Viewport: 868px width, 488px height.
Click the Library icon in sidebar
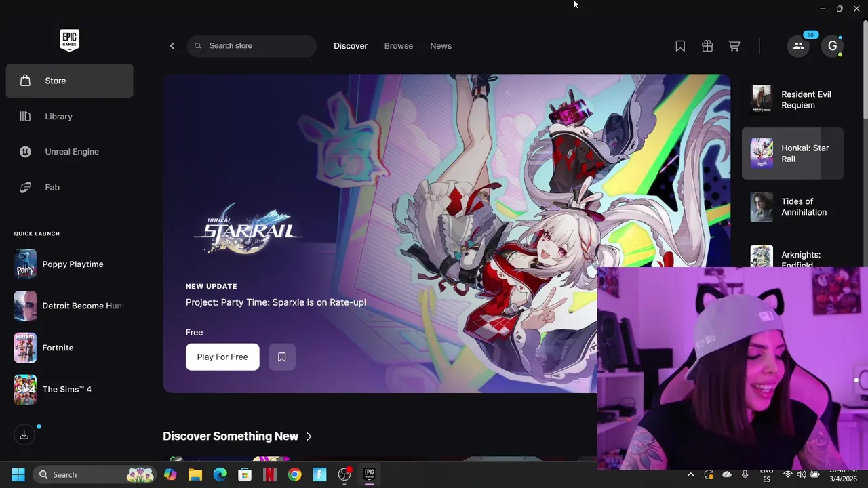[x=25, y=117]
